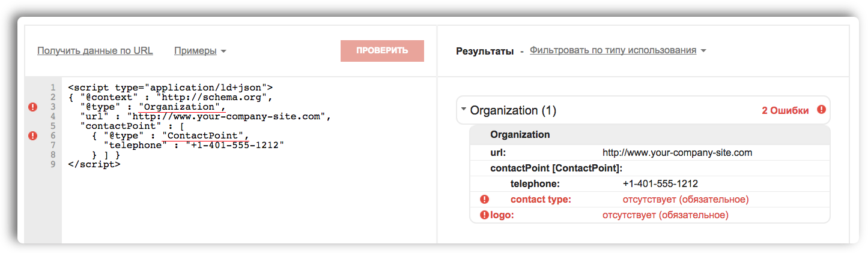Click line number 9 in the gutter
This screenshot has width=868, height=253.
pos(53,164)
